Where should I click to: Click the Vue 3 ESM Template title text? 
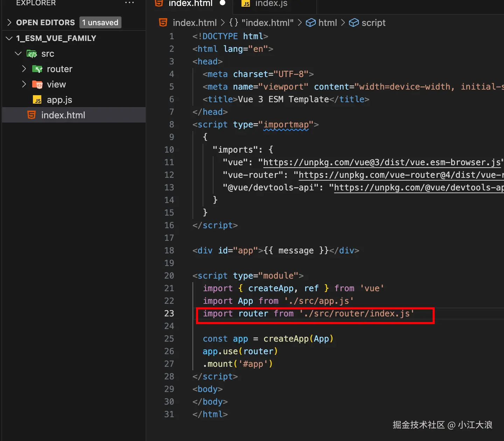[283, 99]
